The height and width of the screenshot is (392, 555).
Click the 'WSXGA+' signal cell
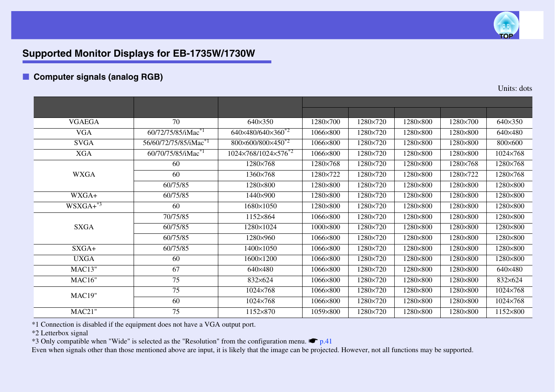(x=84, y=206)
